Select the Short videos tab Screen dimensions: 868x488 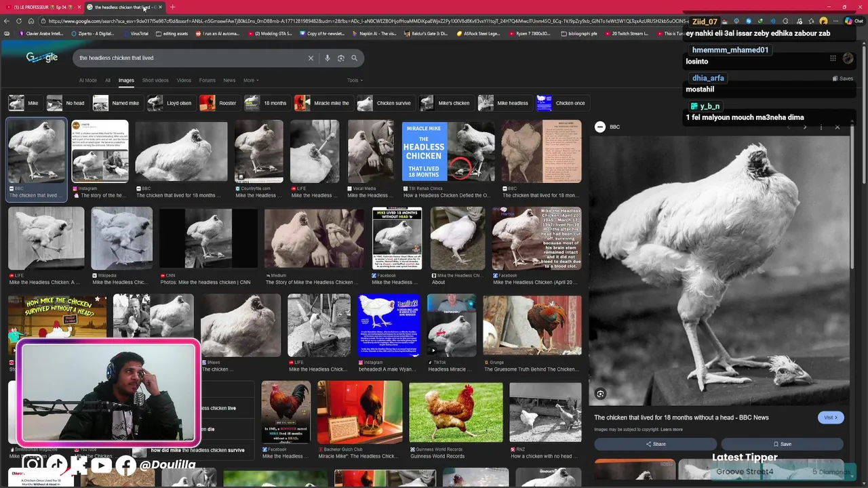tap(155, 81)
